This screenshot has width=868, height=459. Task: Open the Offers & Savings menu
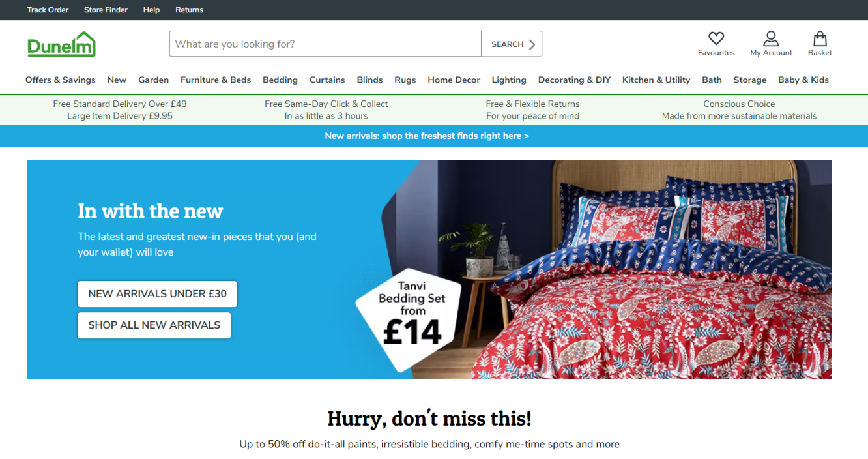(61, 80)
